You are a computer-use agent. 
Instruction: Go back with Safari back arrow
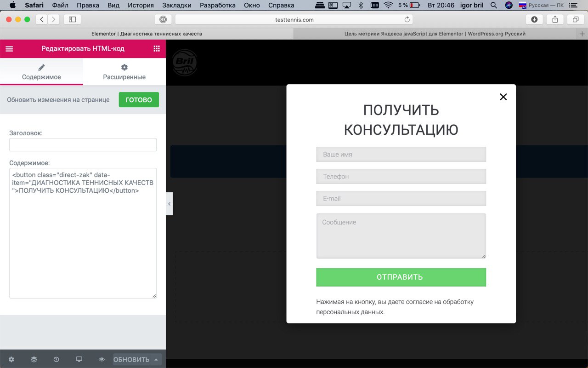tap(42, 19)
